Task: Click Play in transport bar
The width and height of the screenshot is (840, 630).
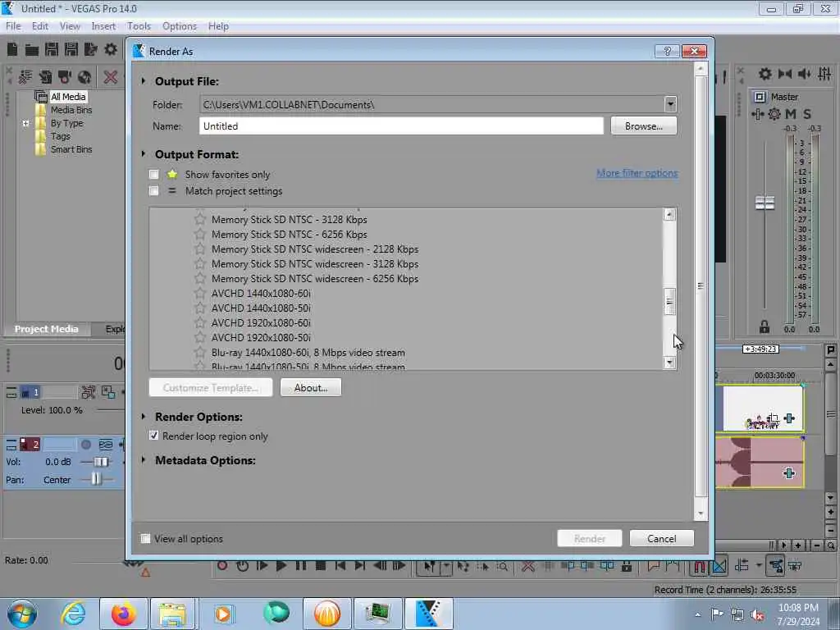Action: tap(281, 566)
